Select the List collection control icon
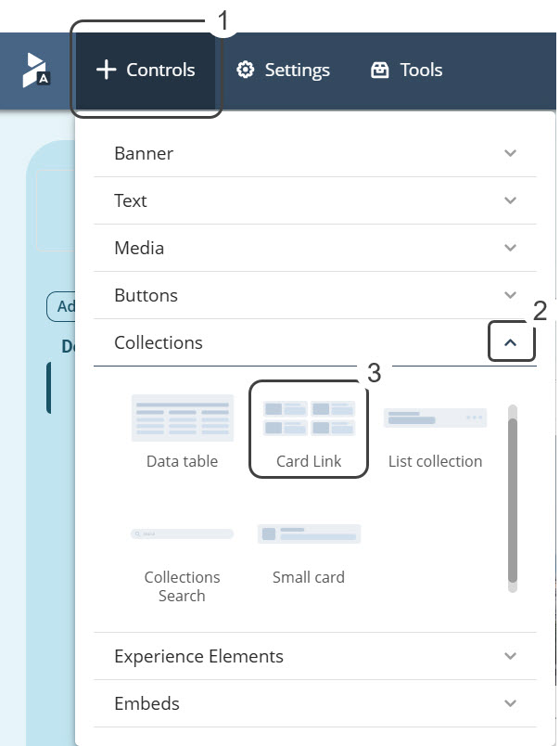This screenshot has height=746, width=560. [x=435, y=418]
